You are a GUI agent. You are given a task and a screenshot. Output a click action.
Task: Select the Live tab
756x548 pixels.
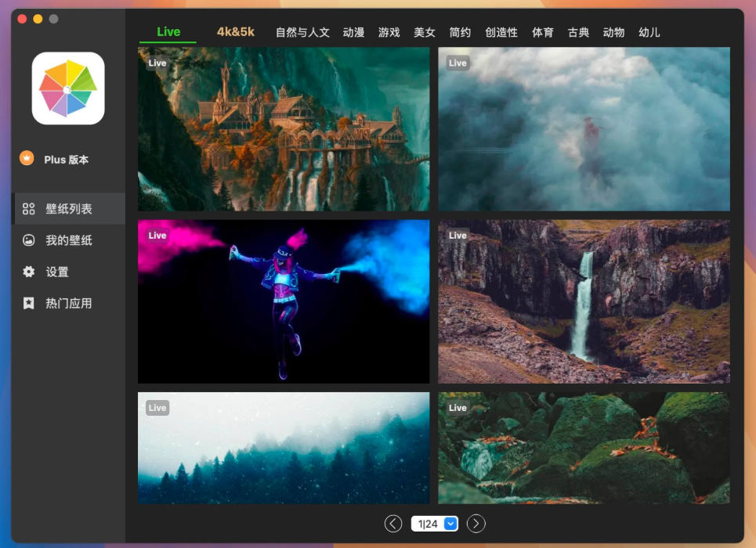point(168,32)
